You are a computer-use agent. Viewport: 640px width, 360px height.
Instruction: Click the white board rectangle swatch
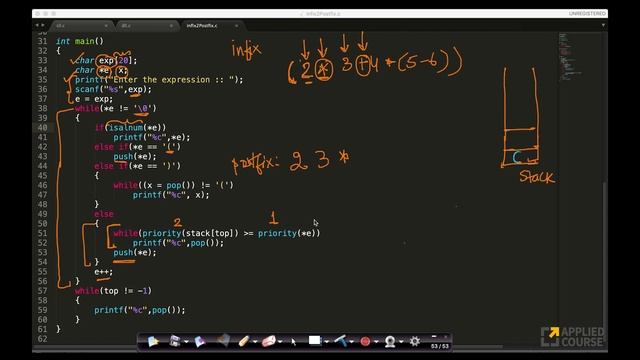[315, 340]
